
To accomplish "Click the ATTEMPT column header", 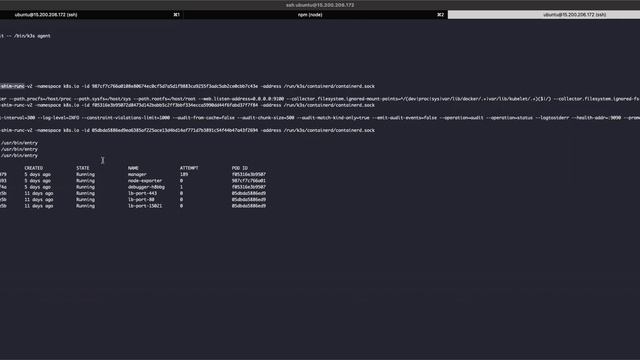I will point(189,168).
